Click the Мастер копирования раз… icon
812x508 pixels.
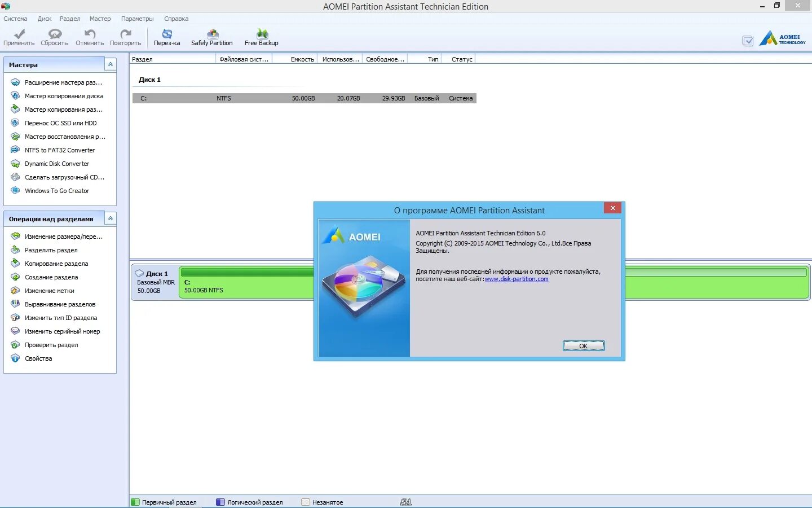[x=15, y=110]
